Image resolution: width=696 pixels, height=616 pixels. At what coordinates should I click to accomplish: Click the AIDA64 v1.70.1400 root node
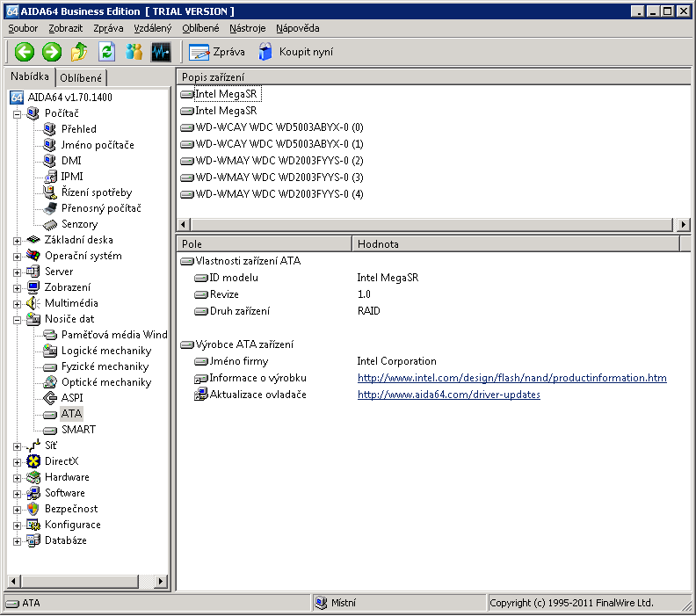tap(69, 98)
